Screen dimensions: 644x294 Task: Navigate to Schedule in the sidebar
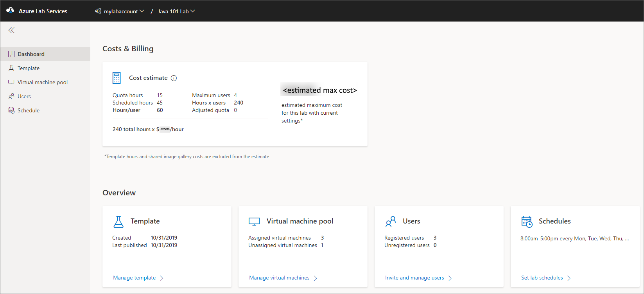pyautogui.click(x=29, y=110)
